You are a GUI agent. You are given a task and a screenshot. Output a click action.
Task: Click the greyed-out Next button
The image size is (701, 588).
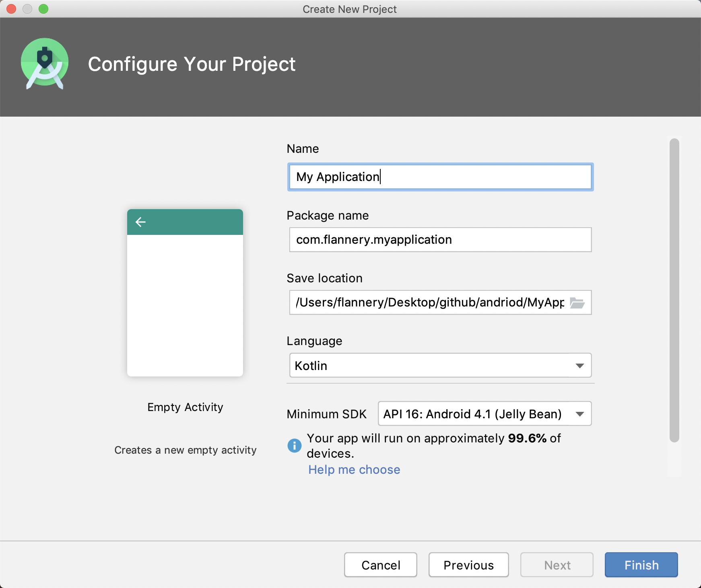[x=557, y=565]
